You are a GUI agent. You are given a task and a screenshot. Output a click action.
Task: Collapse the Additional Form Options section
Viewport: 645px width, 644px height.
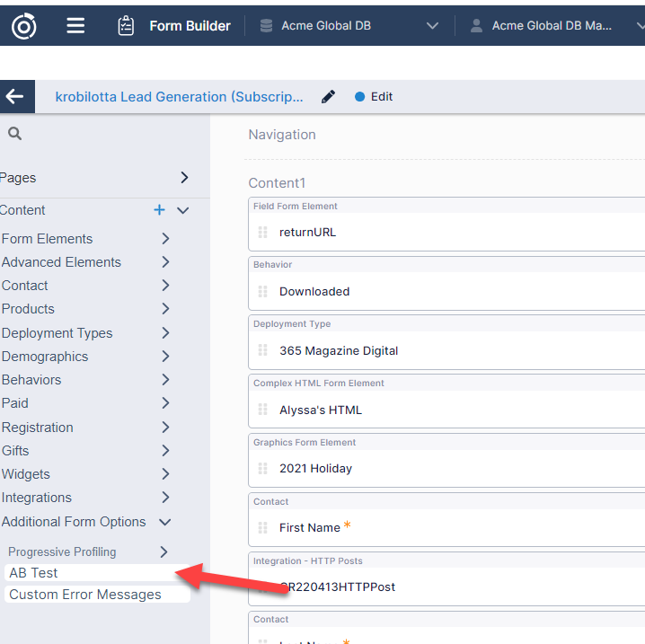coord(164,522)
